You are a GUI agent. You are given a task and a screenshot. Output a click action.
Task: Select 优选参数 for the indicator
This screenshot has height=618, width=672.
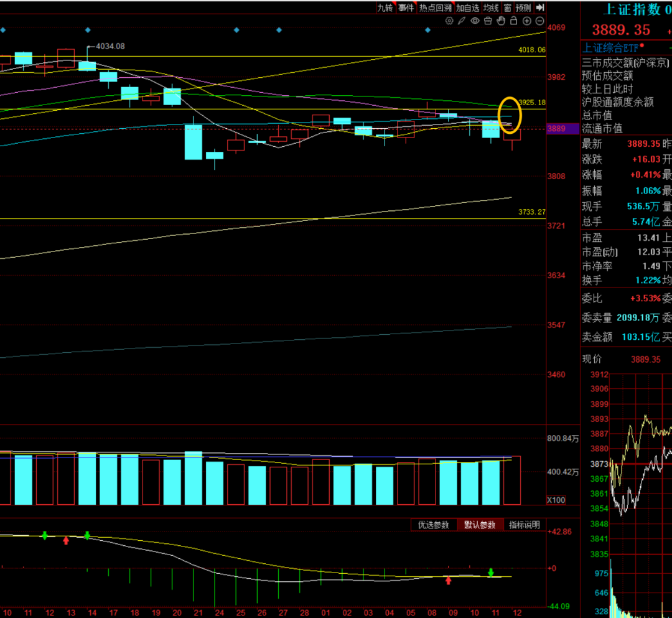pyautogui.click(x=434, y=525)
